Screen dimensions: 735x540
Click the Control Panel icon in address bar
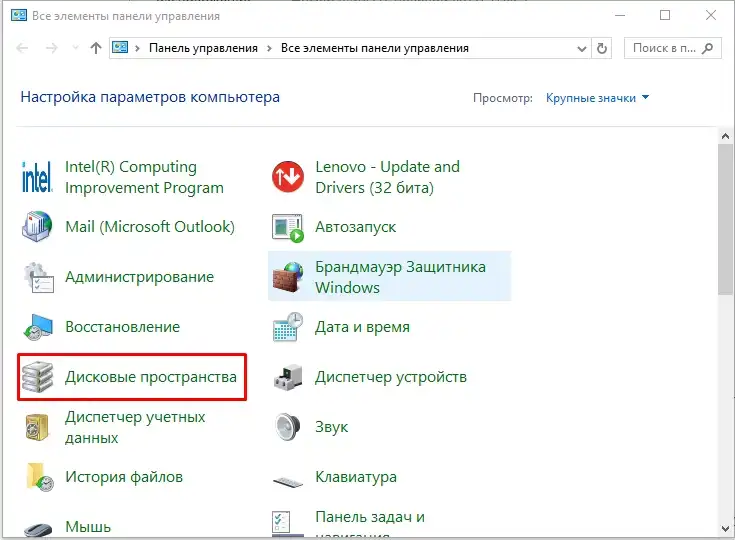(x=120, y=47)
